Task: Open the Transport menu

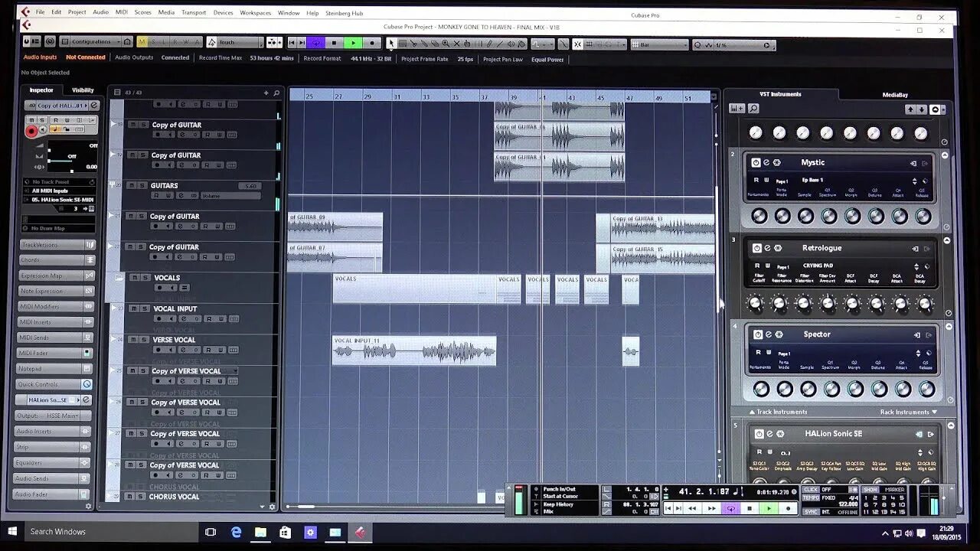Action: 193,12
